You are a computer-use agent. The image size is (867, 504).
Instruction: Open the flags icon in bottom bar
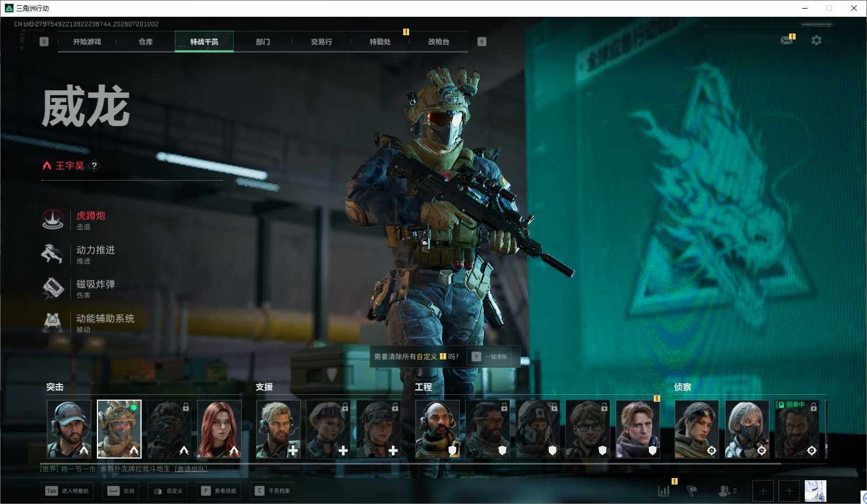[692, 490]
